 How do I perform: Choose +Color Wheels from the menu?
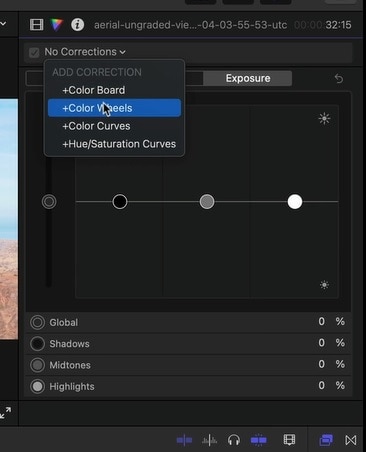(x=114, y=108)
